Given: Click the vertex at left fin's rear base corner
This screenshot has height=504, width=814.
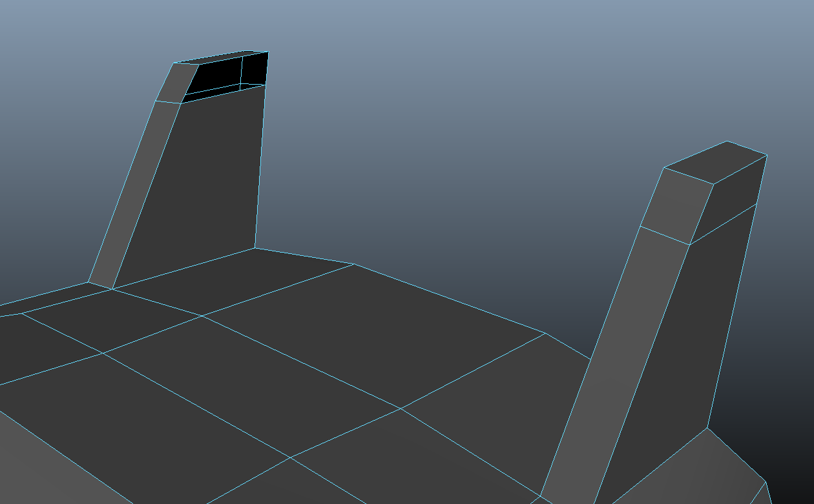Looking at the screenshot, I should (255, 248).
